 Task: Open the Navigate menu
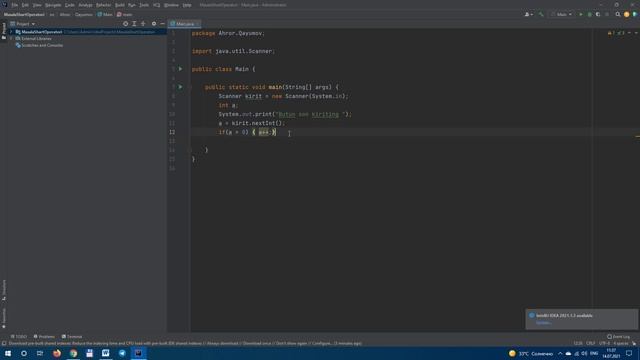(x=53, y=5)
